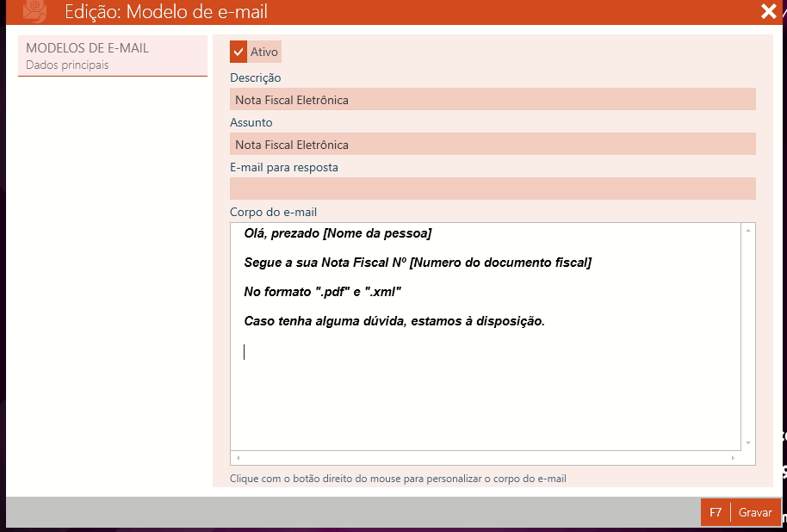Uncheck the Ativo checkbox
The width and height of the screenshot is (787, 532).
pyautogui.click(x=239, y=52)
